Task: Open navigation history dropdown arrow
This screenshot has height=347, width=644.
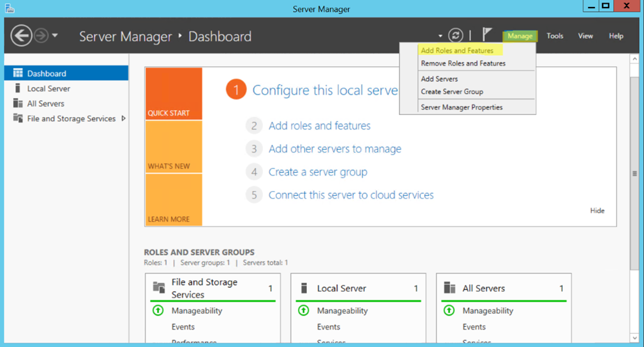Action: (55, 36)
